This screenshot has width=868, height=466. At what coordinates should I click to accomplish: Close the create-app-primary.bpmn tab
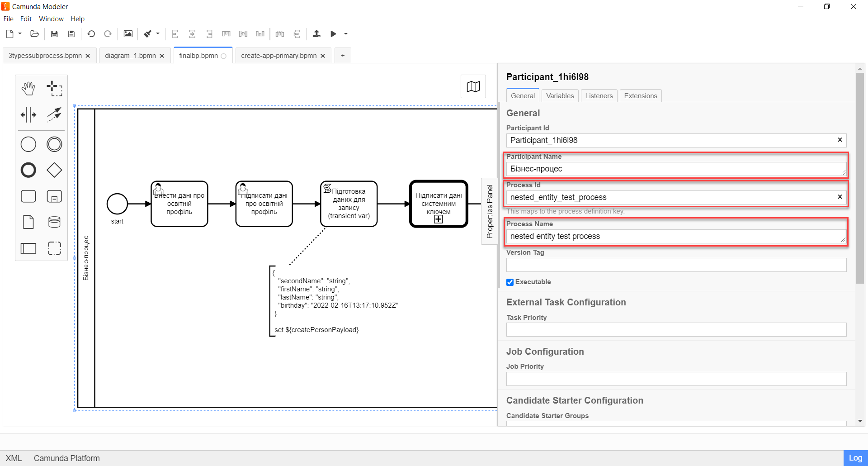[x=323, y=56]
